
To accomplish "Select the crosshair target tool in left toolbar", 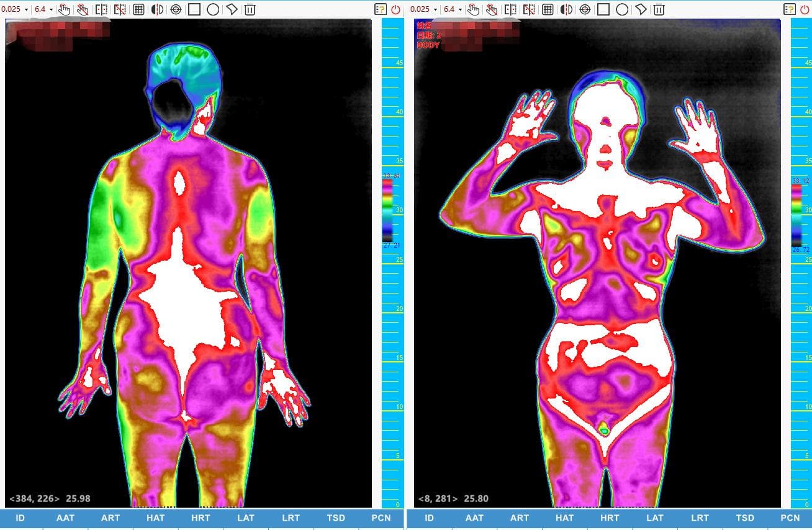I will [176, 9].
